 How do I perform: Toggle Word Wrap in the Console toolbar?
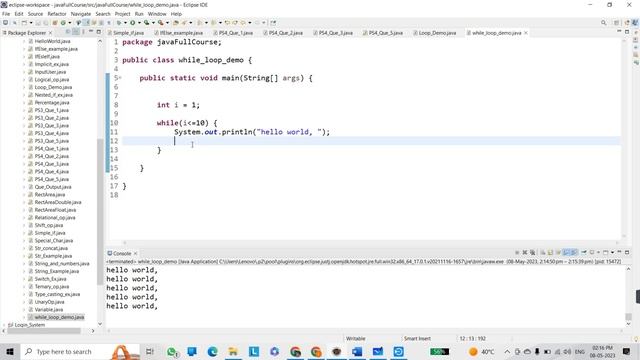pyautogui.click(x=558, y=252)
